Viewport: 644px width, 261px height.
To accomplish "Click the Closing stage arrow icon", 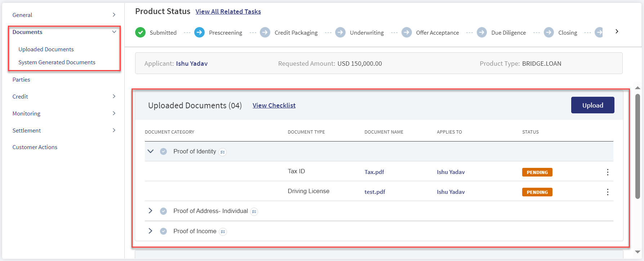I will point(549,32).
